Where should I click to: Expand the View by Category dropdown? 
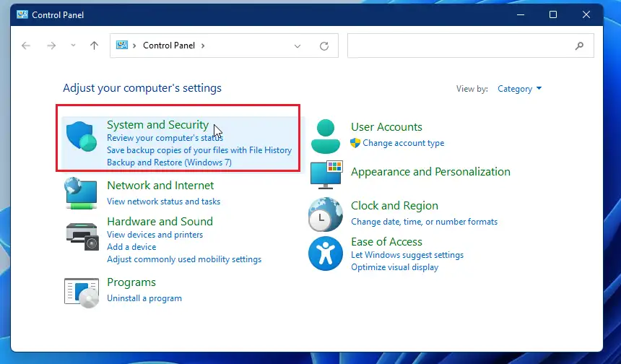[519, 89]
